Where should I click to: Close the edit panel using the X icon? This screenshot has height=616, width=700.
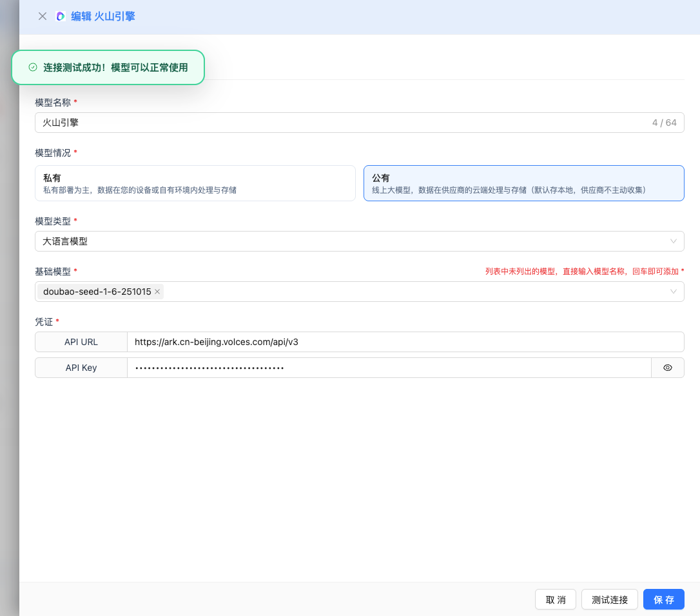click(43, 16)
